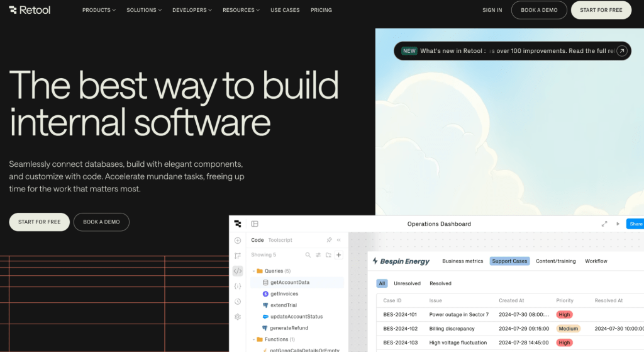Click the add component plus-circle icon

click(238, 241)
